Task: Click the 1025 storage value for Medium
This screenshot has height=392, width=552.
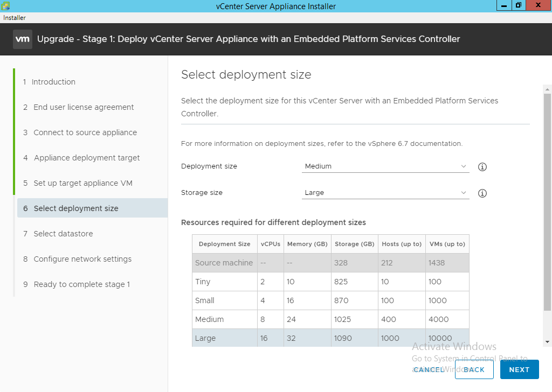Action: tap(342, 319)
